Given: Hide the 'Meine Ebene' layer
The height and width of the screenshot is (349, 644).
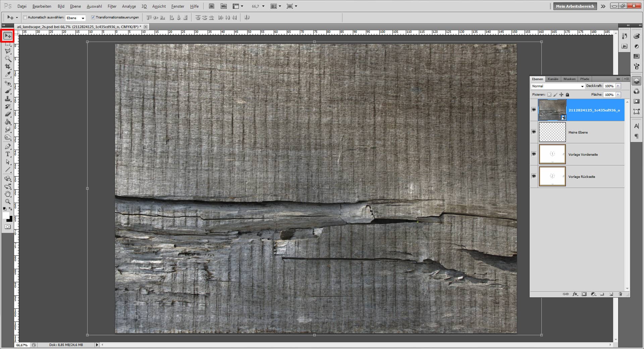Looking at the screenshot, I should [x=534, y=132].
